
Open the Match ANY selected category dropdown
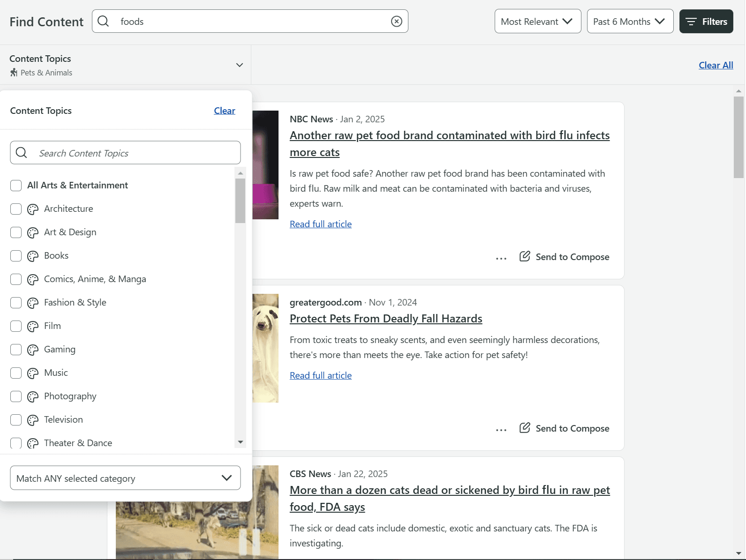pos(125,478)
